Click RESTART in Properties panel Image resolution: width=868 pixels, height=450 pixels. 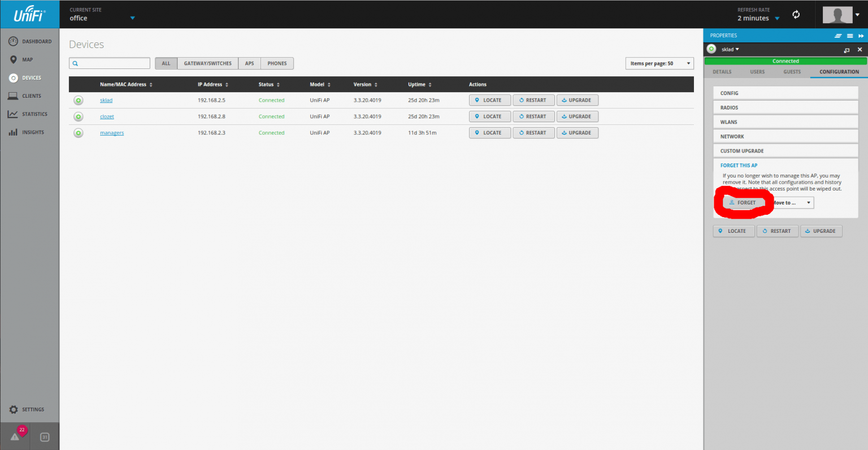[x=778, y=231]
